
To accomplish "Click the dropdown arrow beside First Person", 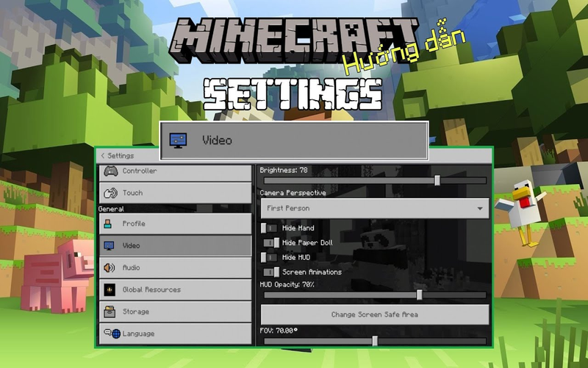I will pos(480,208).
